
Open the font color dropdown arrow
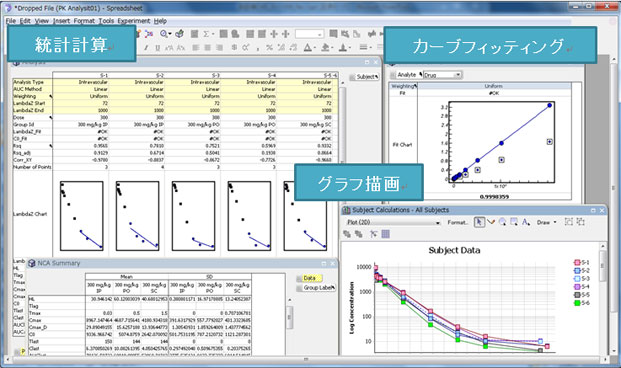[314, 48]
